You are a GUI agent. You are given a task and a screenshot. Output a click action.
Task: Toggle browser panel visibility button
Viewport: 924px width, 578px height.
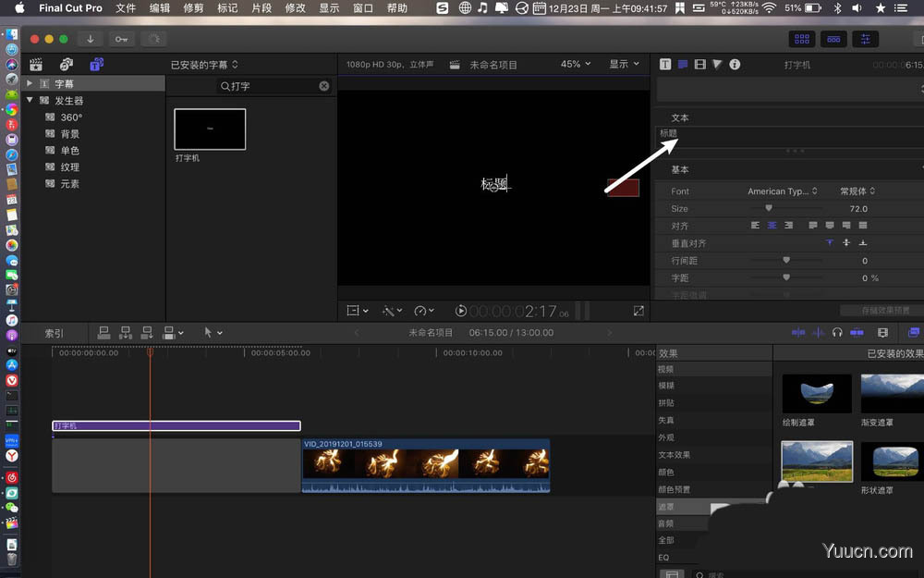[x=802, y=39]
